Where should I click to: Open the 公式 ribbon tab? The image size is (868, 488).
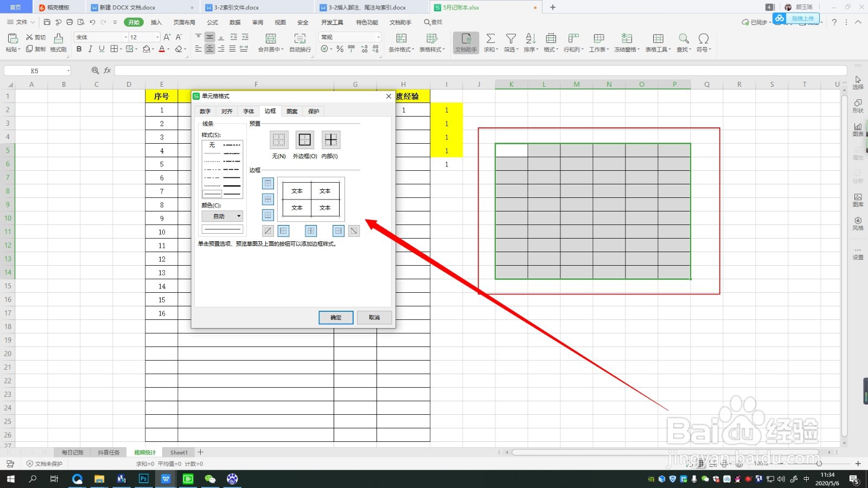213,22
